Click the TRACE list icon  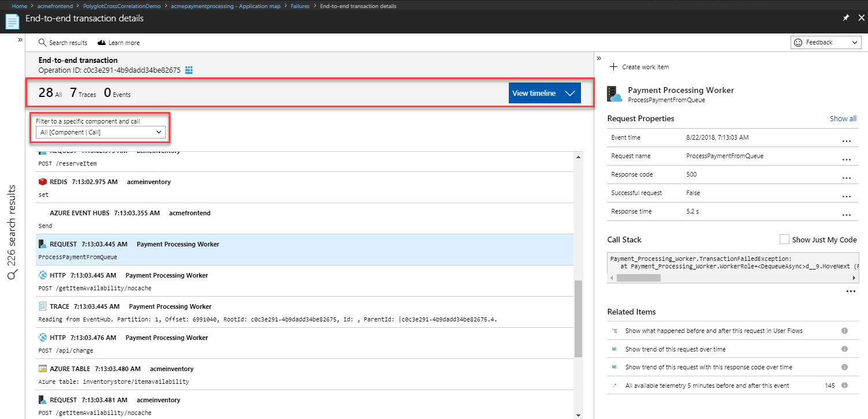[42, 306]
